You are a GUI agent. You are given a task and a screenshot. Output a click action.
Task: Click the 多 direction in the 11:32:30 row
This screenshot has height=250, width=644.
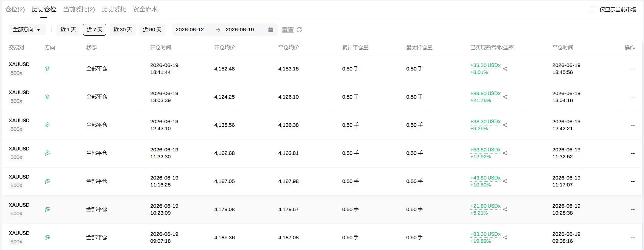coord(47,153)
